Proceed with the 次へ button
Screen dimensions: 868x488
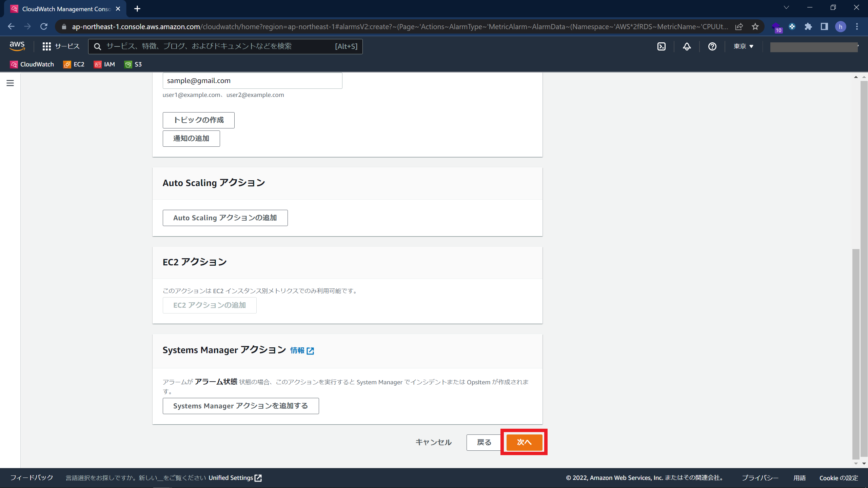coord(524,442)
